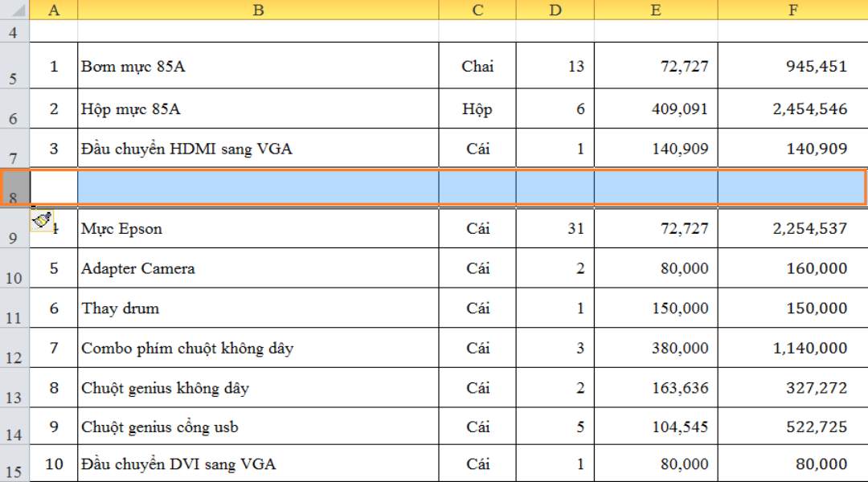Click "Chuột genius cổng usb" cell
The image size is (868, 482).
[258, 426]
